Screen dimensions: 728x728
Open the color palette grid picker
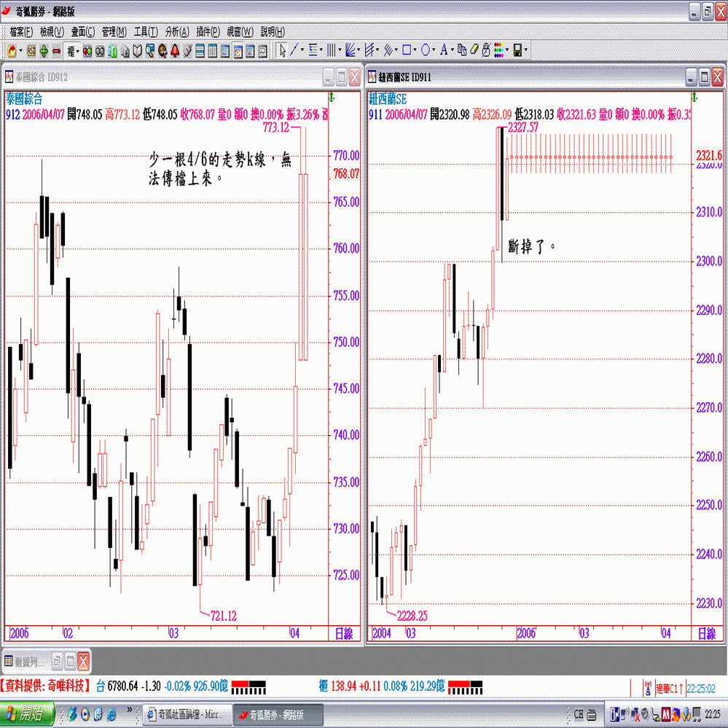click(x=499, y=50)
